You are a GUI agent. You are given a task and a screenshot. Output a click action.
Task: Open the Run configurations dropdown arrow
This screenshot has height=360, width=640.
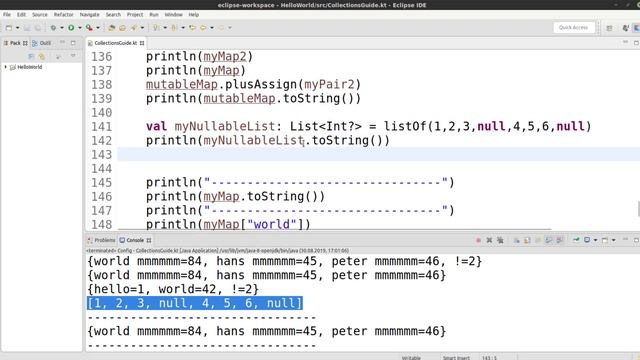pyautogui.click(x=80, y=28)
